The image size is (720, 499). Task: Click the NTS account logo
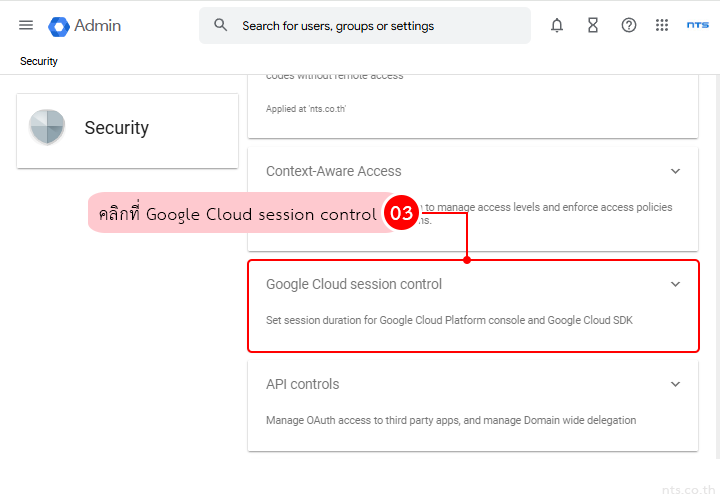click(698, 25)
